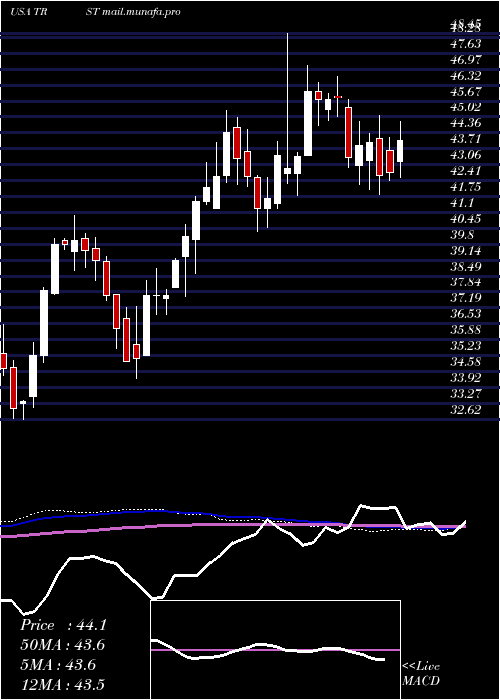Click the price label 46.32
The width and height of the screenshot is (500, 700).
(x=466, y=75)
